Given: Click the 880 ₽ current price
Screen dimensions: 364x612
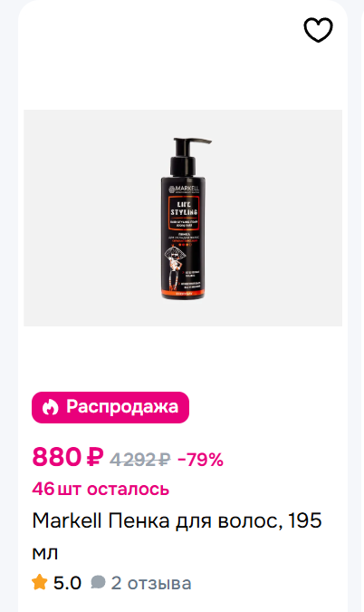Looking at the screenshot, I should click(68, 457).
